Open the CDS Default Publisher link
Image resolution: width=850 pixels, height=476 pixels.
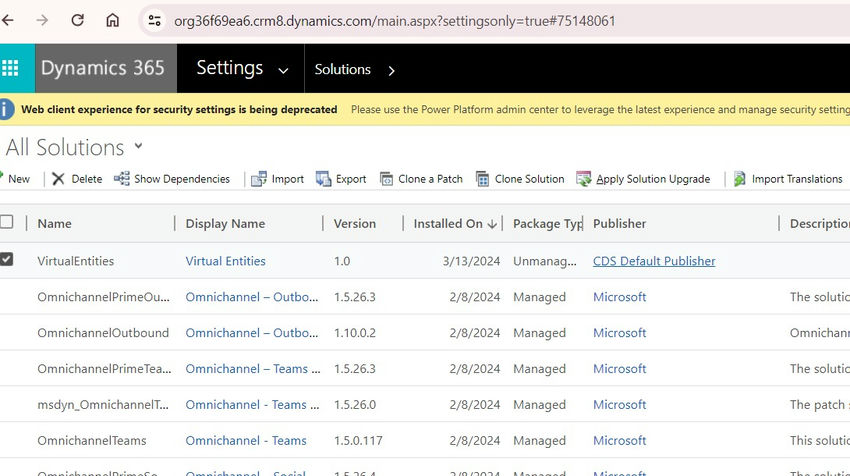654,261
